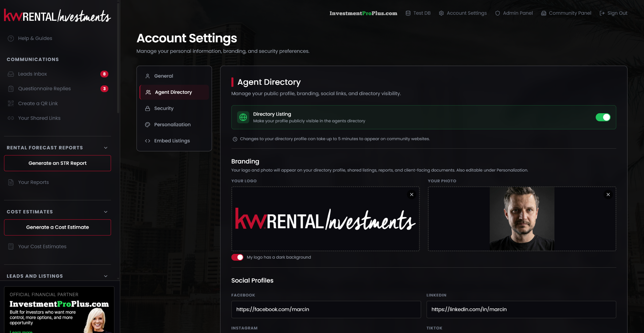This screenshot has width=644, height=333.
Task: Open the InvestmentProPlus.com header link
Action: click(363, 13)
